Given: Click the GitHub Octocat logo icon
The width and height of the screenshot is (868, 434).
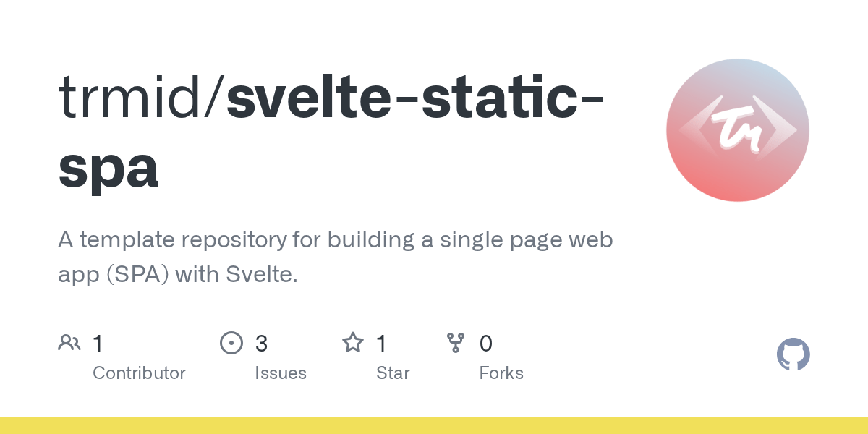Looking at the screenshot, I should tap(793, 354).
